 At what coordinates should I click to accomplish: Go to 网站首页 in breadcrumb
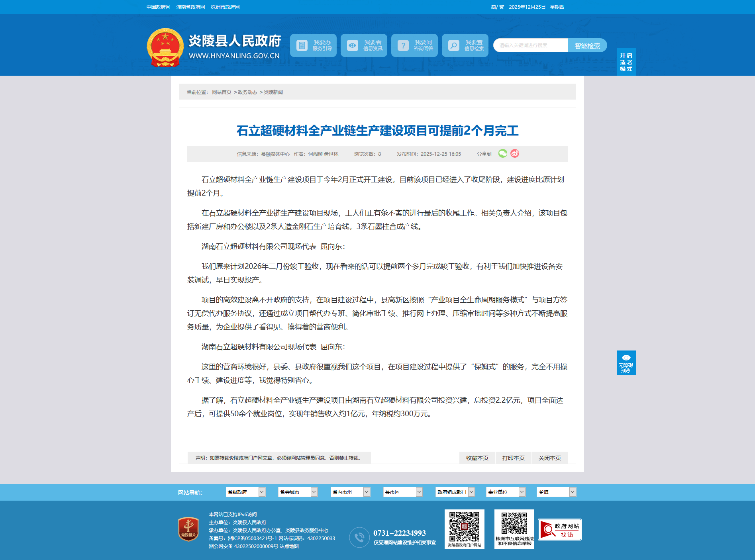222,92
